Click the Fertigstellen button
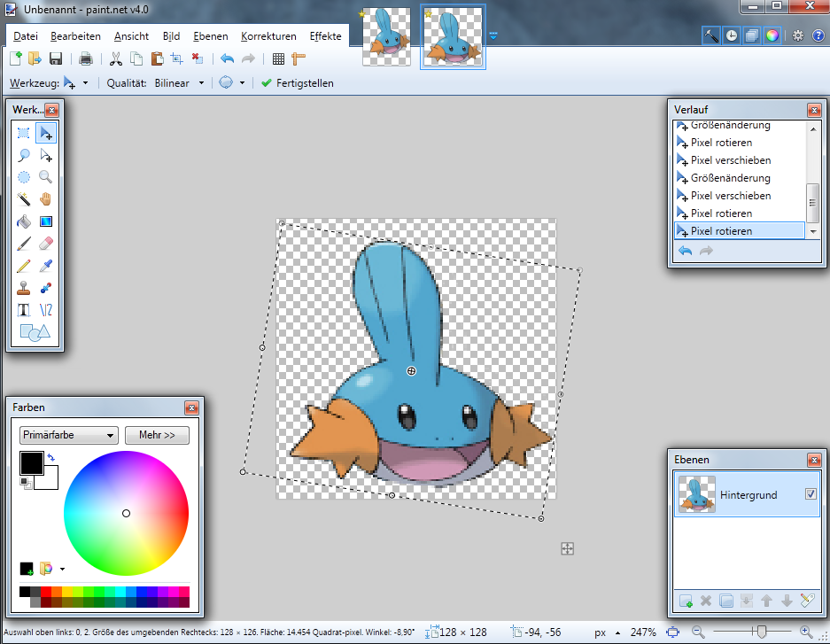 click(x=298, y=83)
